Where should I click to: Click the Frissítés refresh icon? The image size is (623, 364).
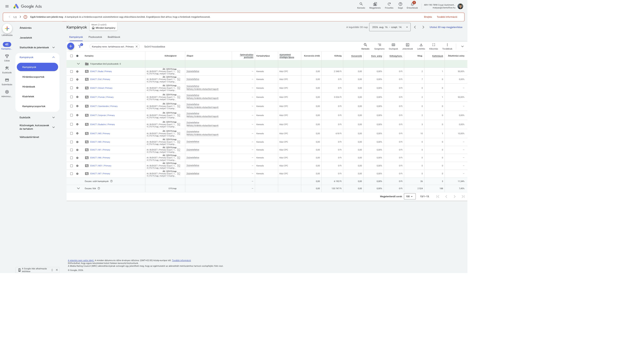click(x=389, y=5)
